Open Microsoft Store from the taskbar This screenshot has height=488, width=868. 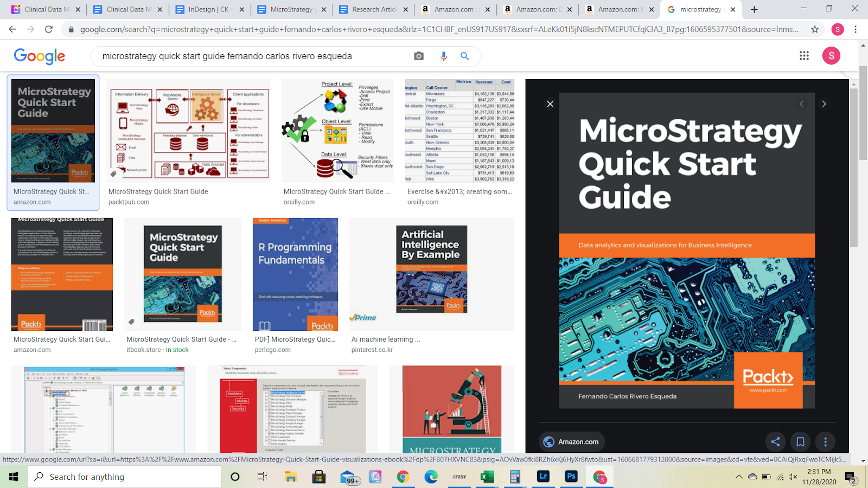[x=319, y=477]
